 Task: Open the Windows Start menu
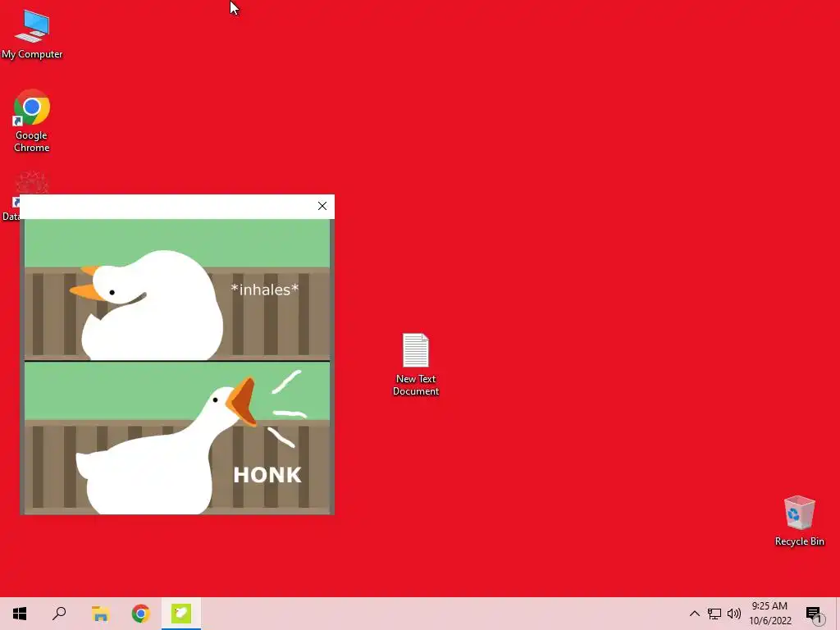pos(20,614)
